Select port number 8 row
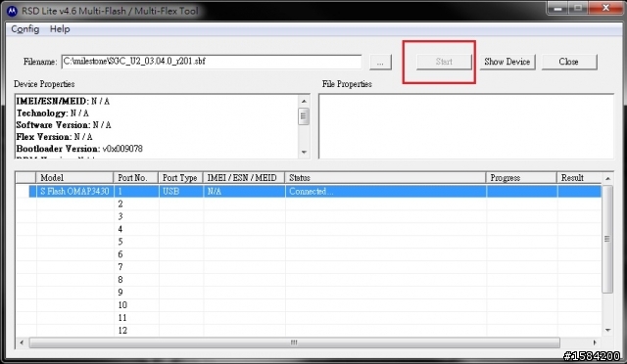This screenshot has width=627, height=364. tap(308, 280)
